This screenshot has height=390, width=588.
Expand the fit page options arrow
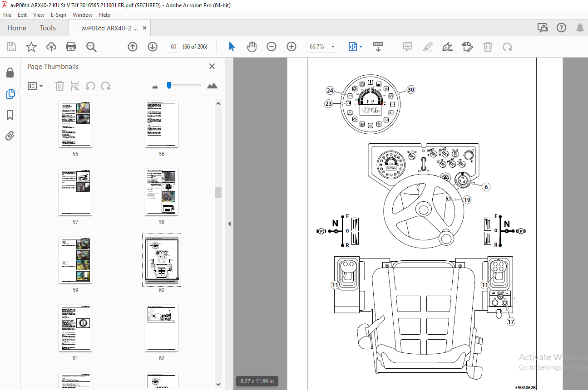pyautogui.click(x=361, y=47)
